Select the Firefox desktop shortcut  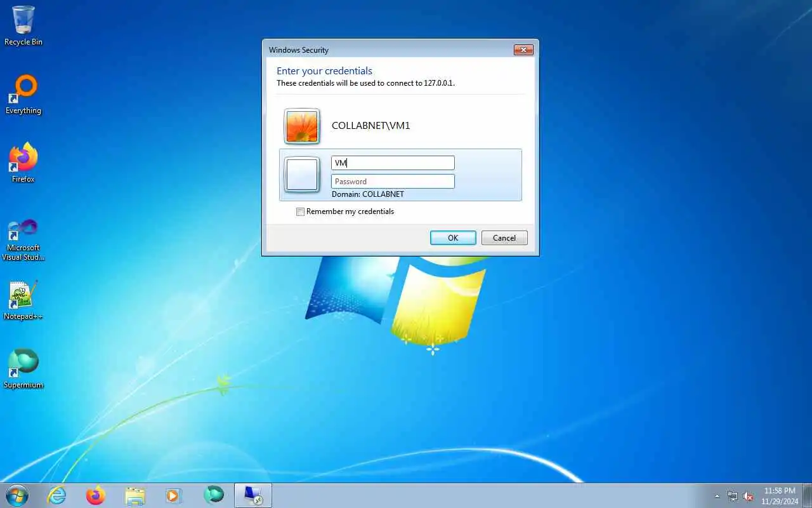click(23, 163)
